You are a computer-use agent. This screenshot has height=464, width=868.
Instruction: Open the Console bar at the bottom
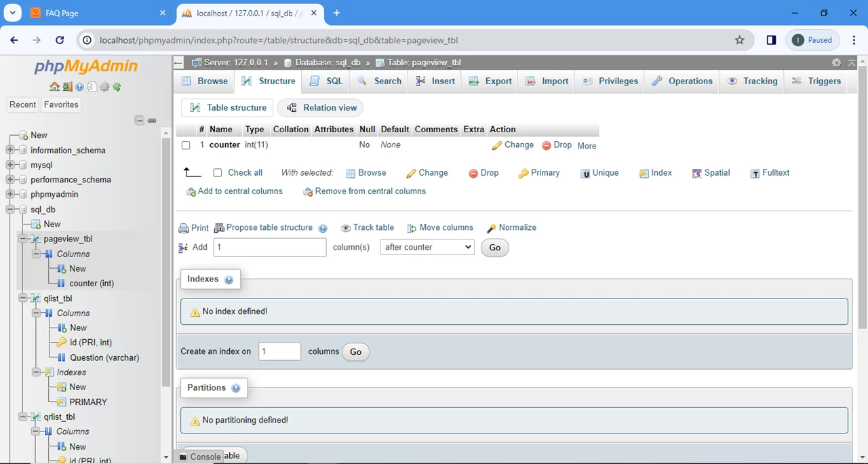tap(199, 457)
